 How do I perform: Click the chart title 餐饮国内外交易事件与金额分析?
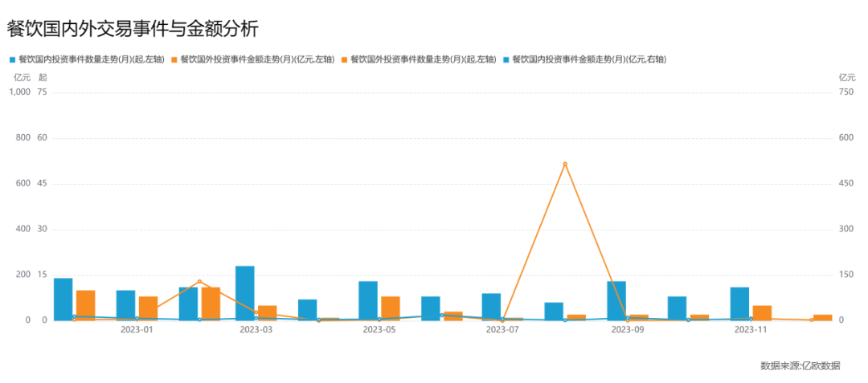point(133,29)
